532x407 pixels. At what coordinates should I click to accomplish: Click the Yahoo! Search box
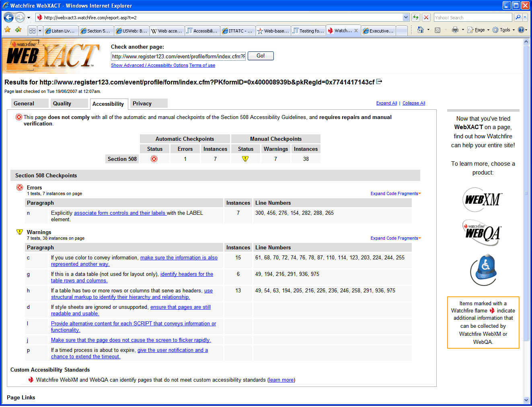pos(473,18)
